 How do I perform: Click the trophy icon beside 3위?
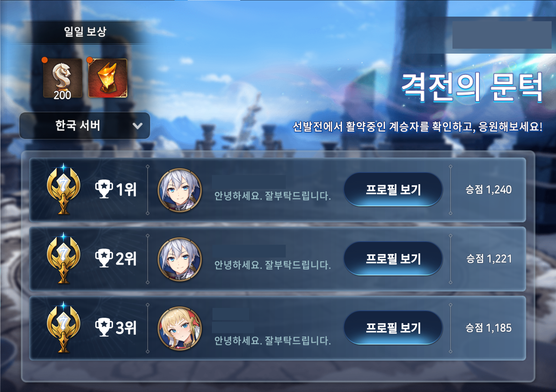[104, 327]
